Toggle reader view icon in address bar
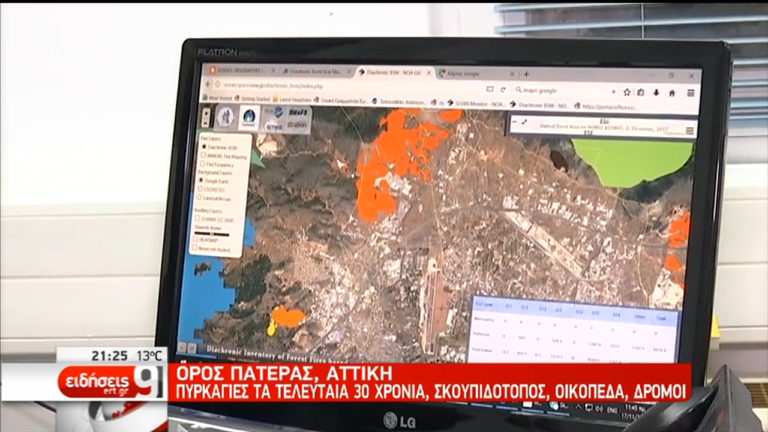768x432 pixels. [x=490, y=89]
